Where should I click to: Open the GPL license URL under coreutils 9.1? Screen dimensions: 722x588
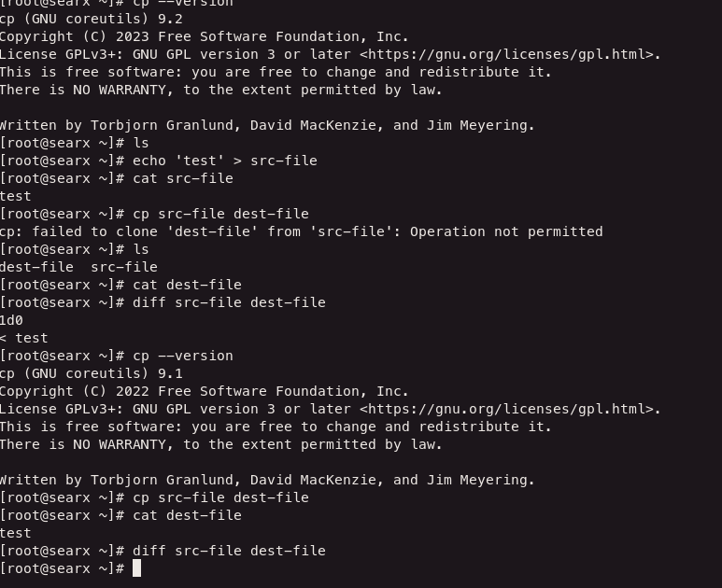click(508, 409)
